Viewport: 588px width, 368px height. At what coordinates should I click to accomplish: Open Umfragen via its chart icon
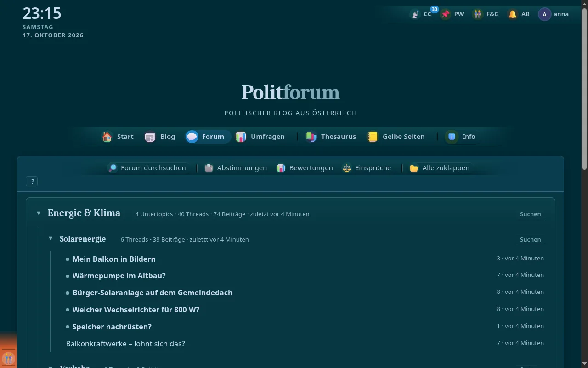241,137
